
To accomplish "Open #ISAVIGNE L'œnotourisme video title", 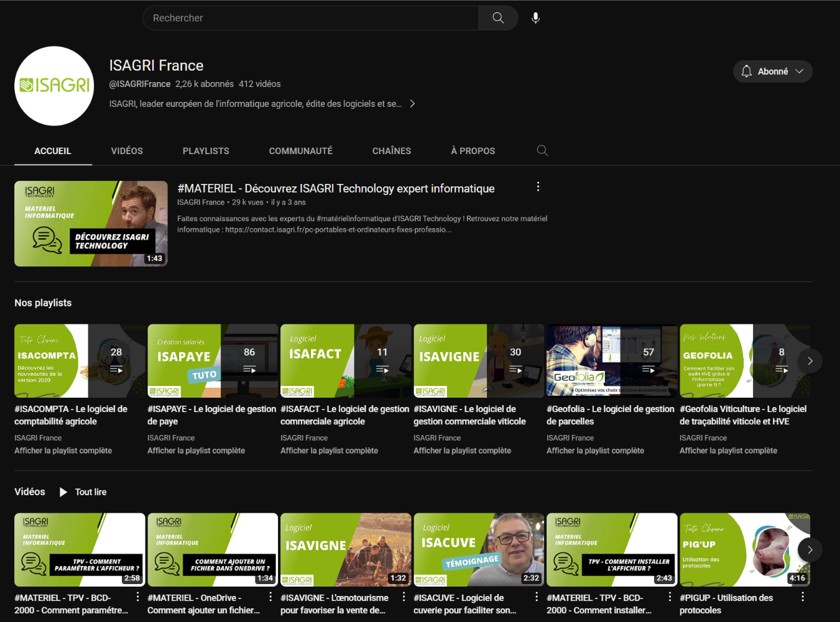I will pos(335,604).
